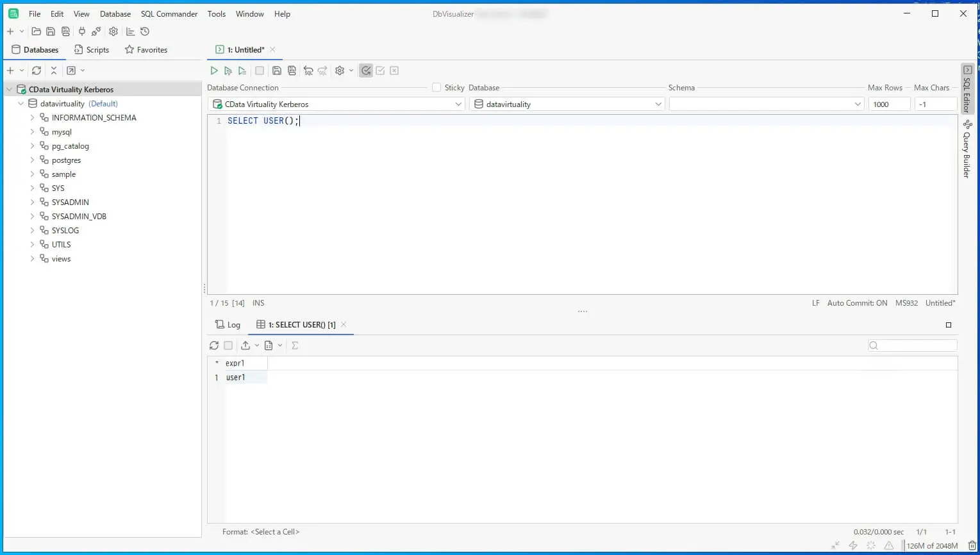Open the empty Schema dropdown
This screenshot has height=555, width=980.
[x=767, y=104]
